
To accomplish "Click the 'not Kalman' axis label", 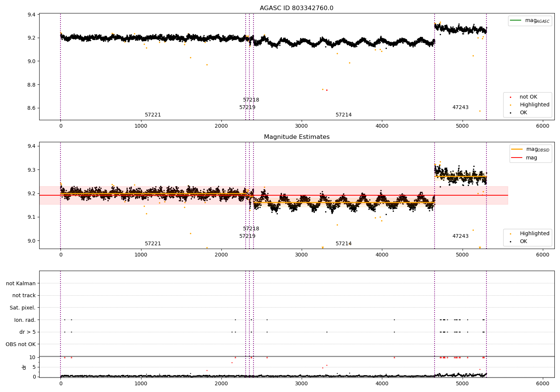I will [x=21, y=284].
